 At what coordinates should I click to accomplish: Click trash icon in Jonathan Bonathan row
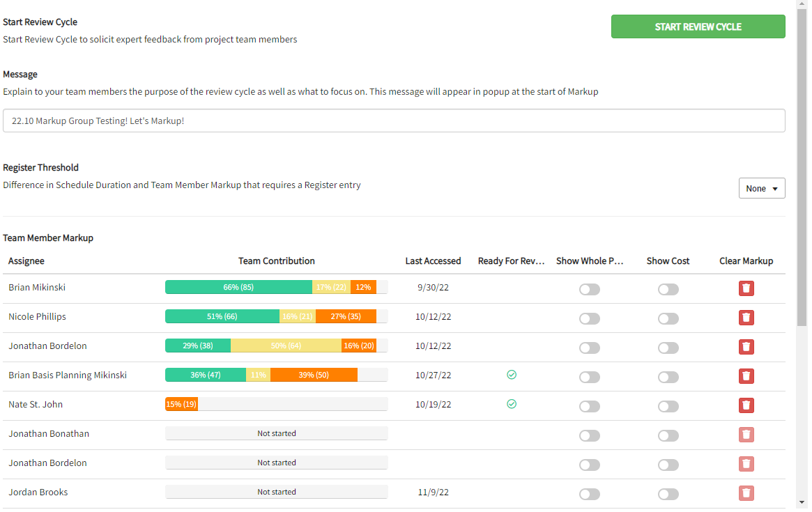point(746,435)
